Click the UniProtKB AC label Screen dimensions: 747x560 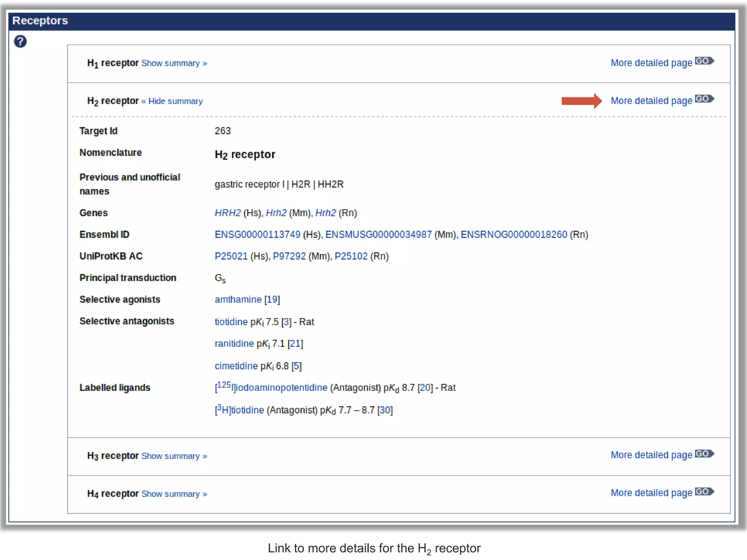click(x=111, y=256)
